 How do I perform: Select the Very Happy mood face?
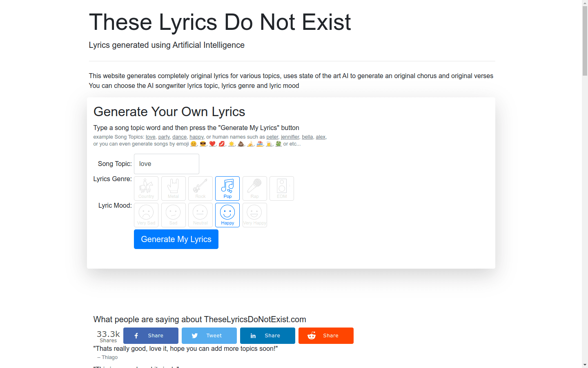click(254, 215)
